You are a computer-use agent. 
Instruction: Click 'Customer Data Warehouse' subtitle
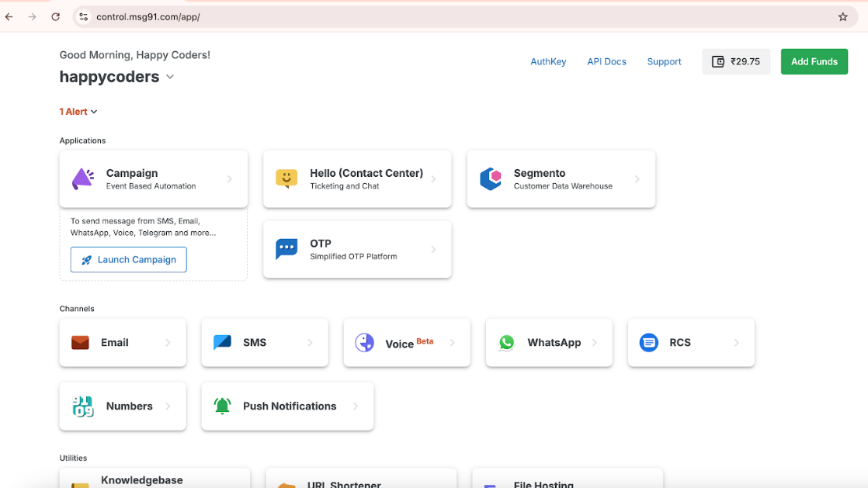coord(563,186)
